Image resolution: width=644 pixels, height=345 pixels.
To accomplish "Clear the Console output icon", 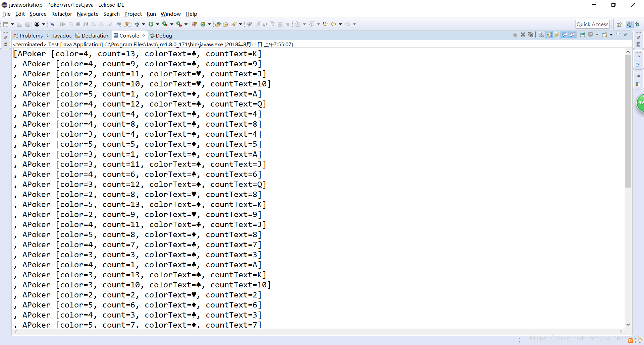I will (541, 34).
